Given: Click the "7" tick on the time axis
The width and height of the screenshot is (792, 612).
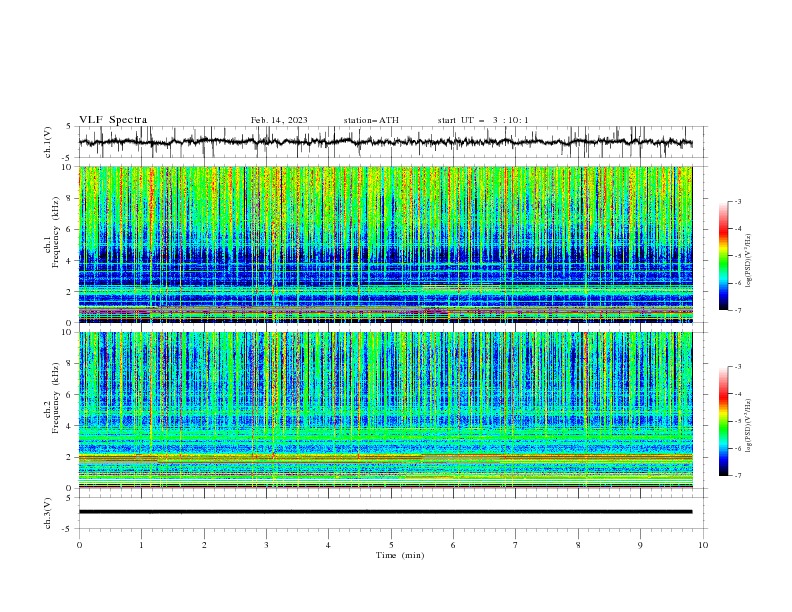Looking at the screenshot, I should [x=516, y=545].
